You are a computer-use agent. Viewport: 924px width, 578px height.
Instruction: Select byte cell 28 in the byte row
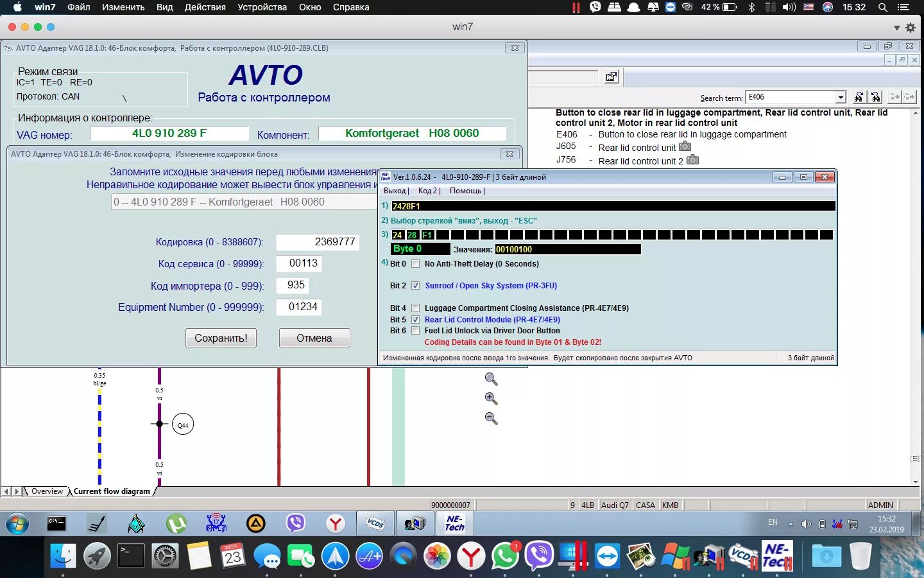tap(412, 235)
